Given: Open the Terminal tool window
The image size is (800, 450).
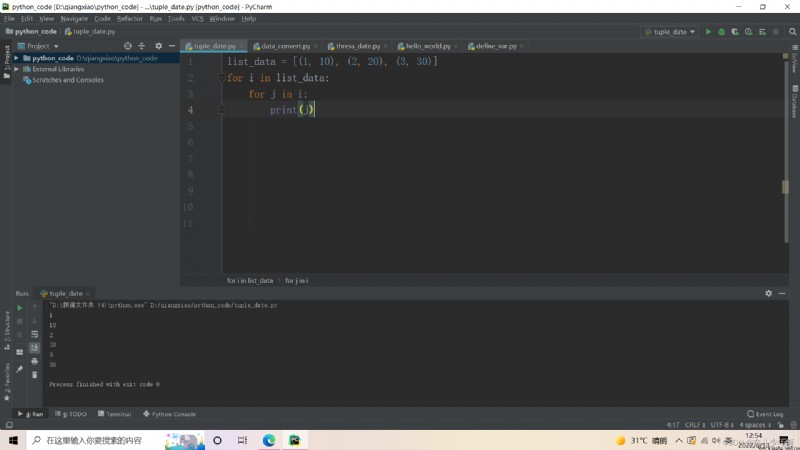Looking at the screenshot, I should tap(114, 414).
